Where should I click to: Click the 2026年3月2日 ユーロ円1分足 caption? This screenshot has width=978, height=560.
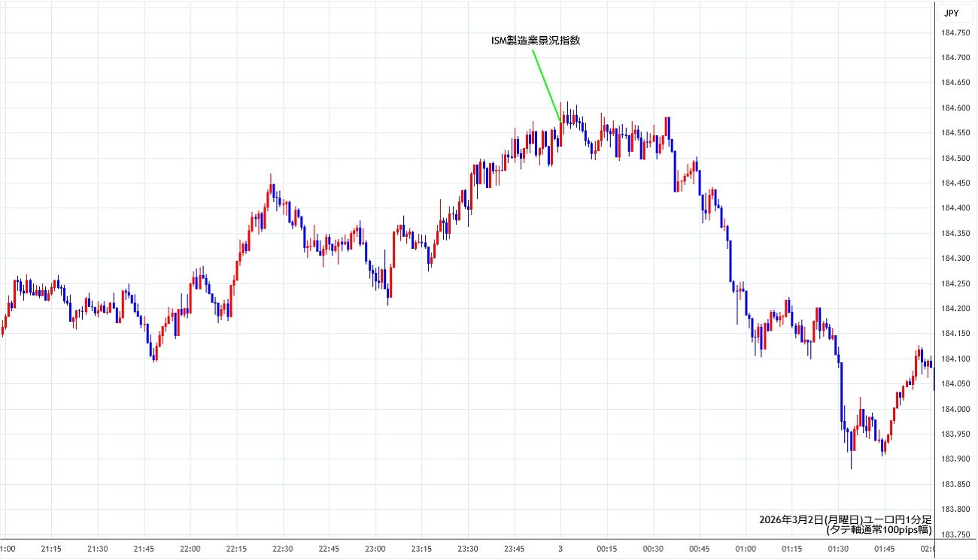pyautogui.click(x=845, y=519)
